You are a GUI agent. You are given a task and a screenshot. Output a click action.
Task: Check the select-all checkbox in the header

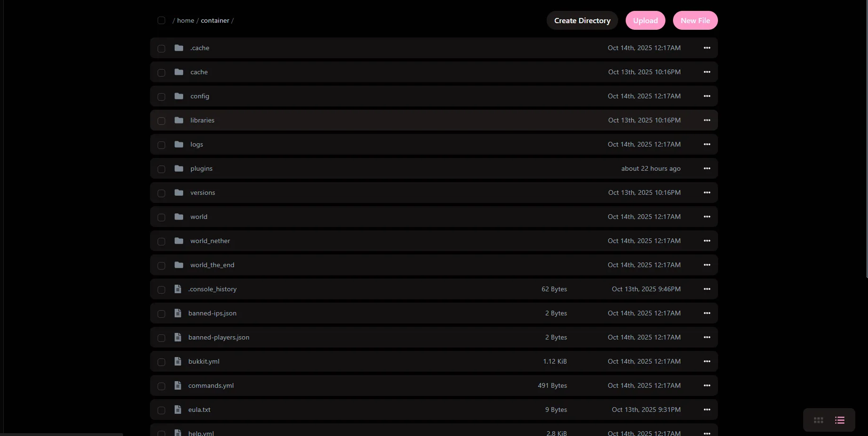point(161,20)
